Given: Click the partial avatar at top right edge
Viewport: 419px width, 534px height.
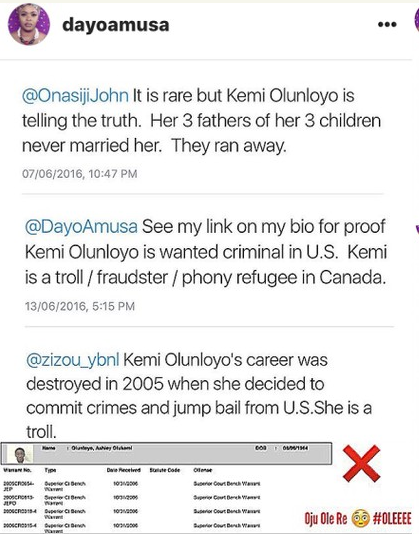Looking at the screenshot, I should [x=417, y=20].
